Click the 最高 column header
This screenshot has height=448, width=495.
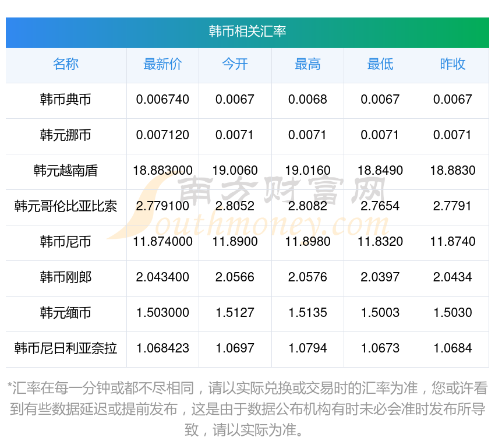pyautogui.click(x=307, y=64)
